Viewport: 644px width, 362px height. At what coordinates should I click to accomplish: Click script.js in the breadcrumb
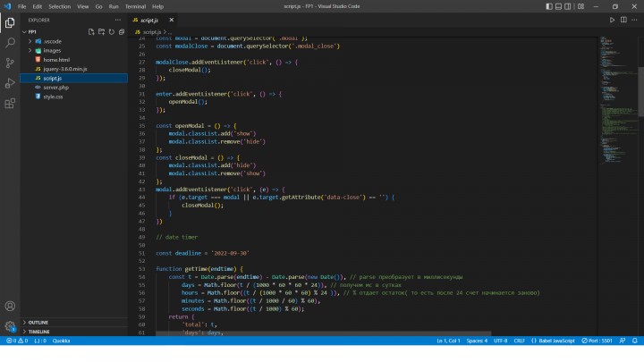[x=152, y=31]
